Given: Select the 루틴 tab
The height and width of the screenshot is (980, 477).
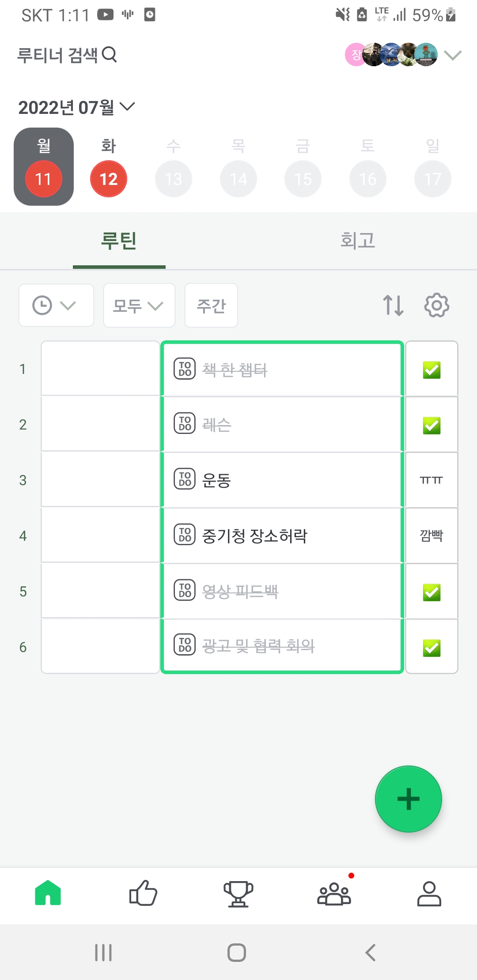Looking at the screenshot, I should (119, 241).
